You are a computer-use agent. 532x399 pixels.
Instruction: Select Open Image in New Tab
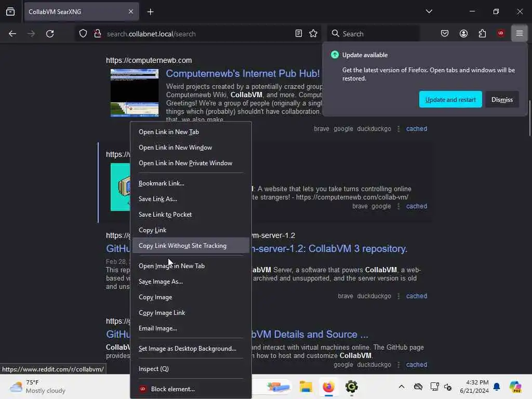point(191,266)
